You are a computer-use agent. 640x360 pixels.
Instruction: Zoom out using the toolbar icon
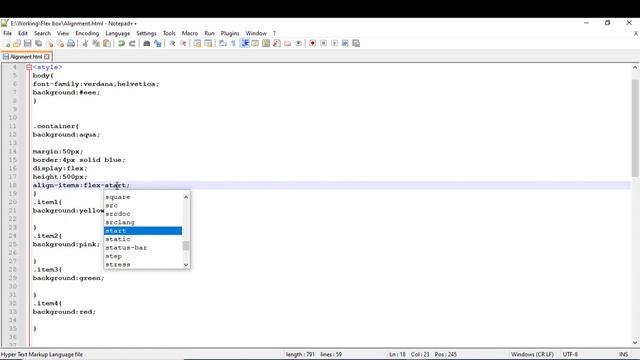pos(183,43)
